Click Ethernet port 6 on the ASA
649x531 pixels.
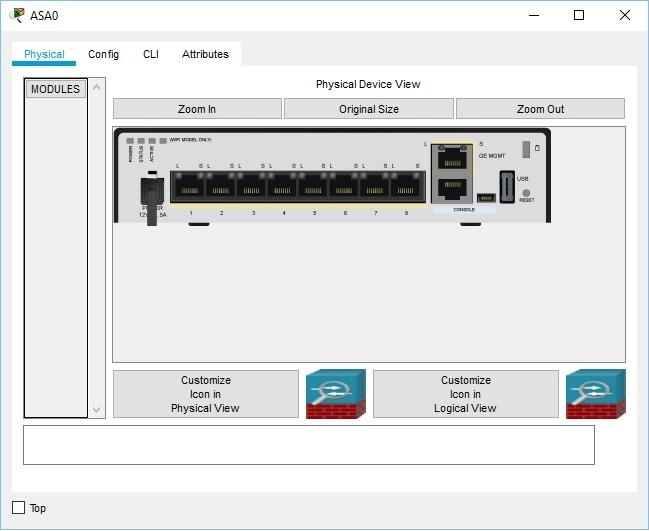coord(344,187)
